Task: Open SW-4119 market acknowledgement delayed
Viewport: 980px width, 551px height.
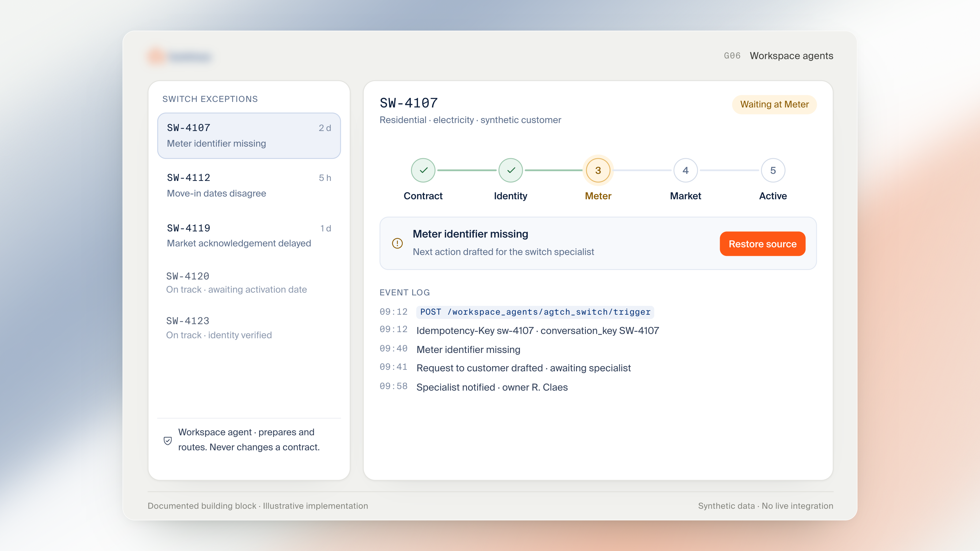Action: (249, 235)
